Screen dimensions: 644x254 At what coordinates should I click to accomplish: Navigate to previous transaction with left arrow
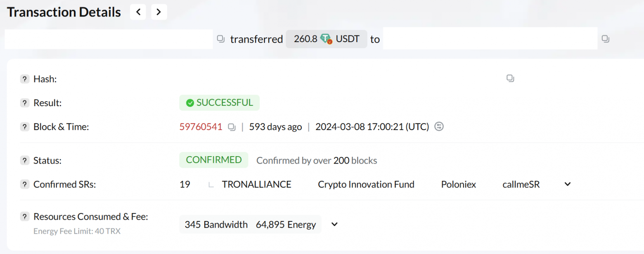click(137, 12)
